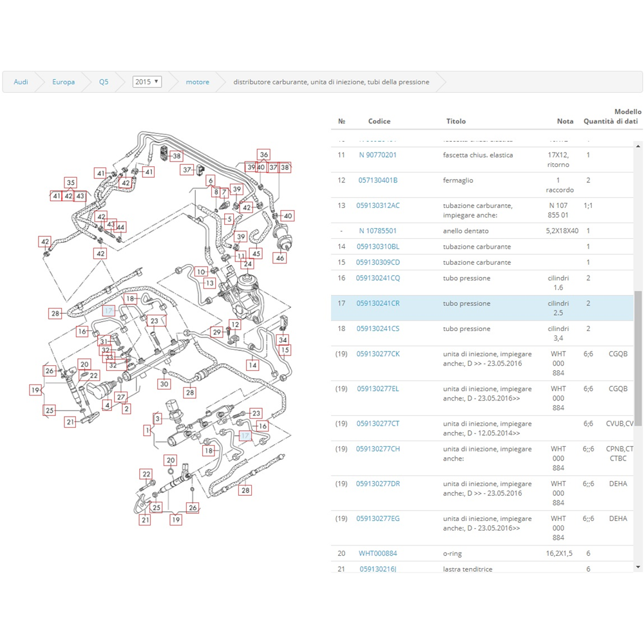Click the Titolo column header
Image resolution: width=644 pixels, height=644 pixels.
tap(456, 121)
